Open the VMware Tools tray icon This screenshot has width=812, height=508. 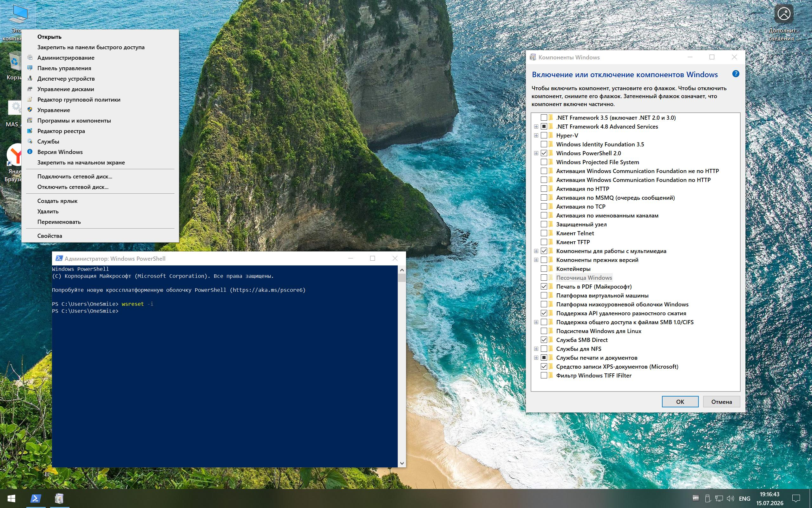tap(696, 498)
